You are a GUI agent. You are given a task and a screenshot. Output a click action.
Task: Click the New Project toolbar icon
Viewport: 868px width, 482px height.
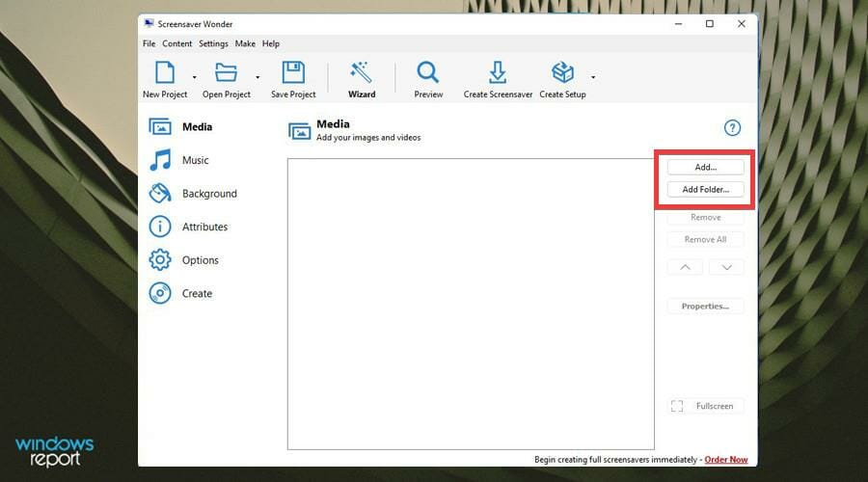pos(165,72)
